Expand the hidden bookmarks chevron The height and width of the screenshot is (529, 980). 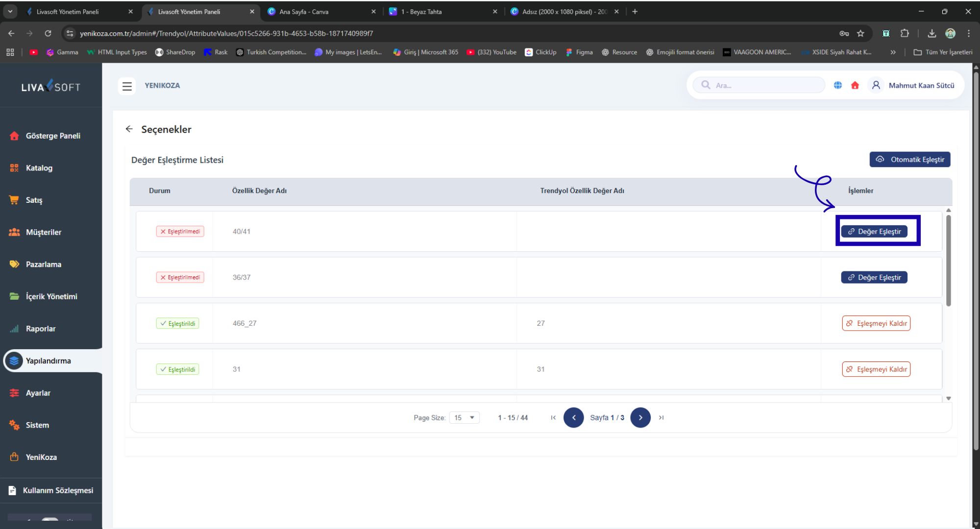pos(893,52)
